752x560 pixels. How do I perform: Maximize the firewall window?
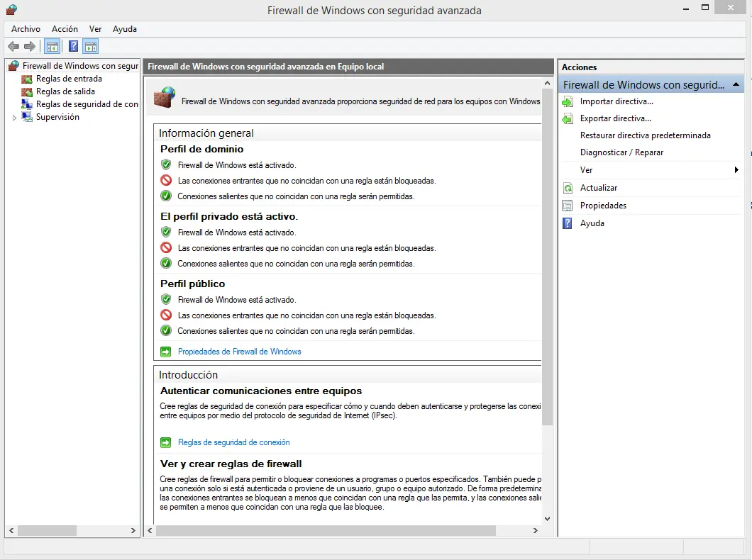point(705,7)
